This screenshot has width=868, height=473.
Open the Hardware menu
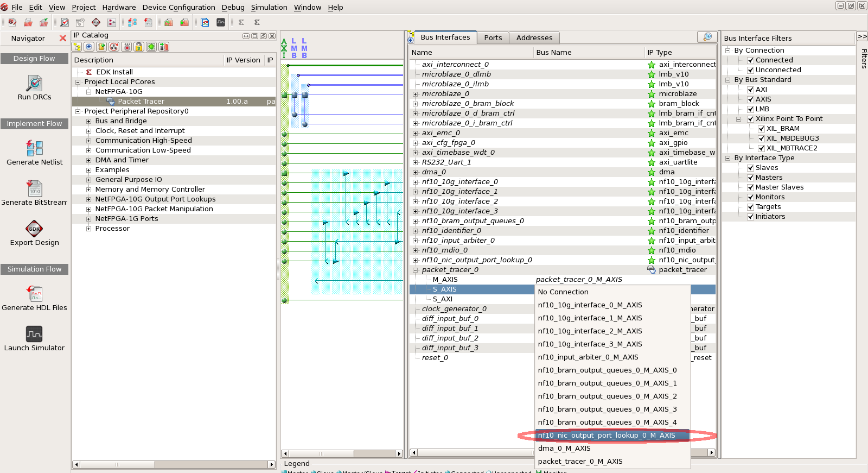click(119, 7)
